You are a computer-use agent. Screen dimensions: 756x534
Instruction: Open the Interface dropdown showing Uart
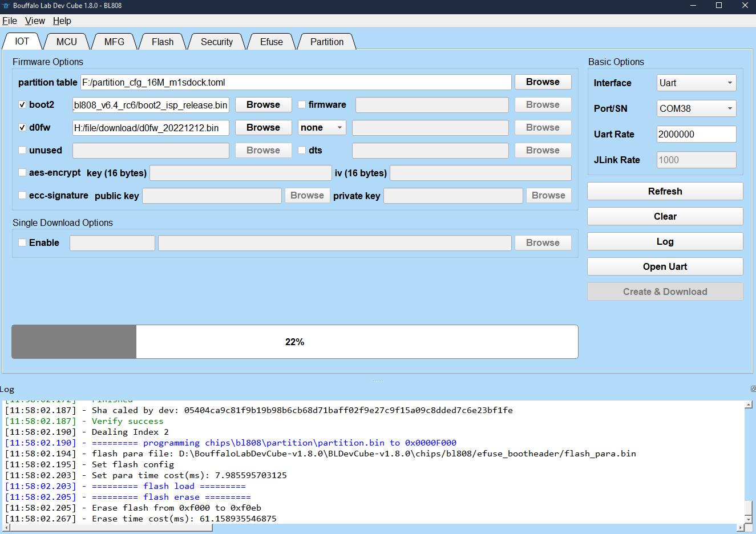point(696,83)
